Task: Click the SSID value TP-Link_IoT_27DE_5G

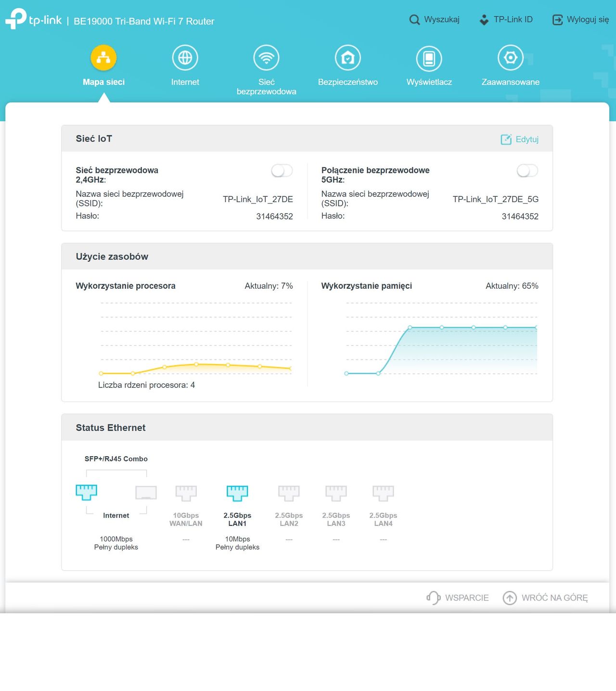Action: [496, 199]
